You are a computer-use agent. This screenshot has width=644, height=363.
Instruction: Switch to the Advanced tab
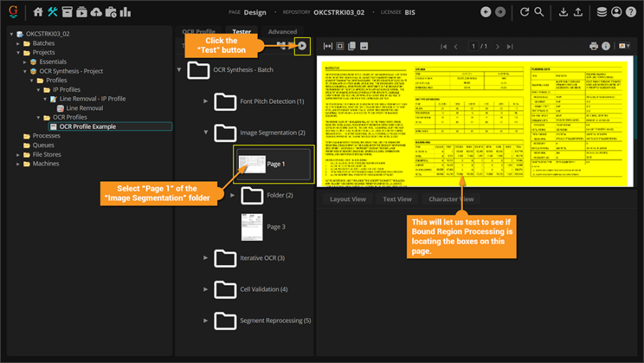[x=282, y=32]
